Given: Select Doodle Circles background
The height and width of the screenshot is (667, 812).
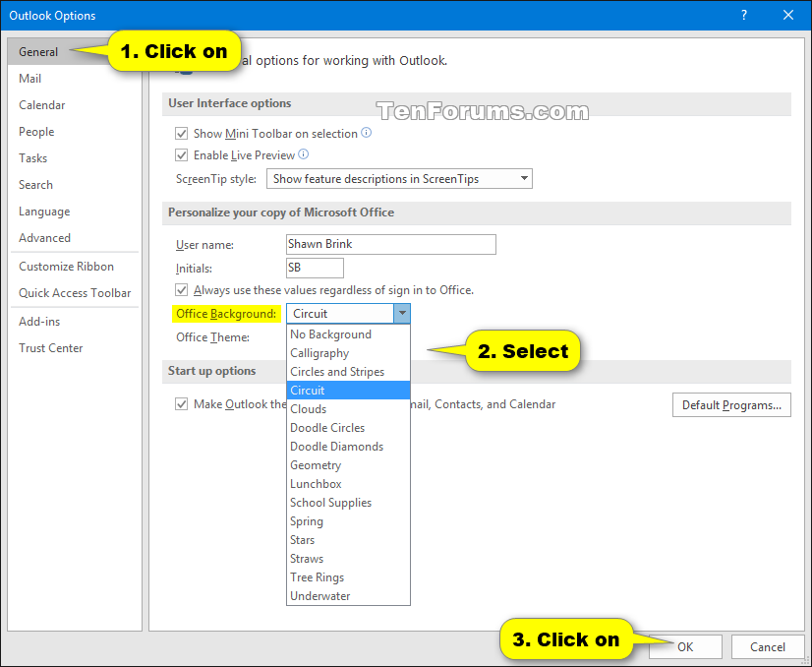Looking at the screenshot, I should [348, 428].
